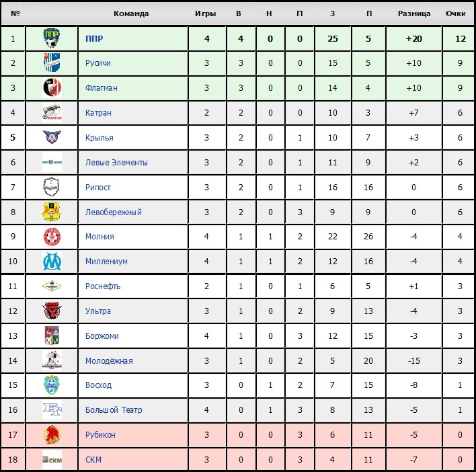Visit the Роснефть team link

click(103, 286)
